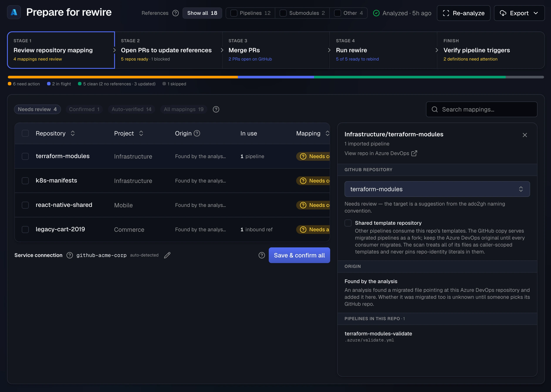
Task: Toggle the Pipelines 12 reference filter
Action: 250,13
